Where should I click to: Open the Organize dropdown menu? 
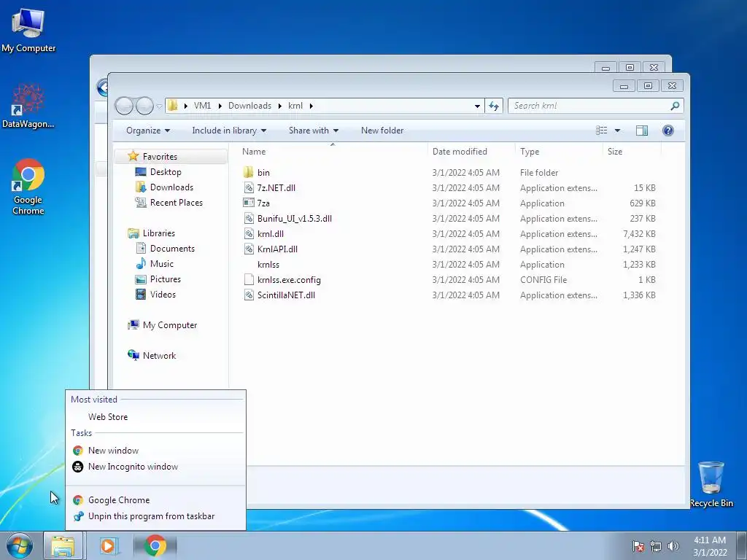(147, 131)
